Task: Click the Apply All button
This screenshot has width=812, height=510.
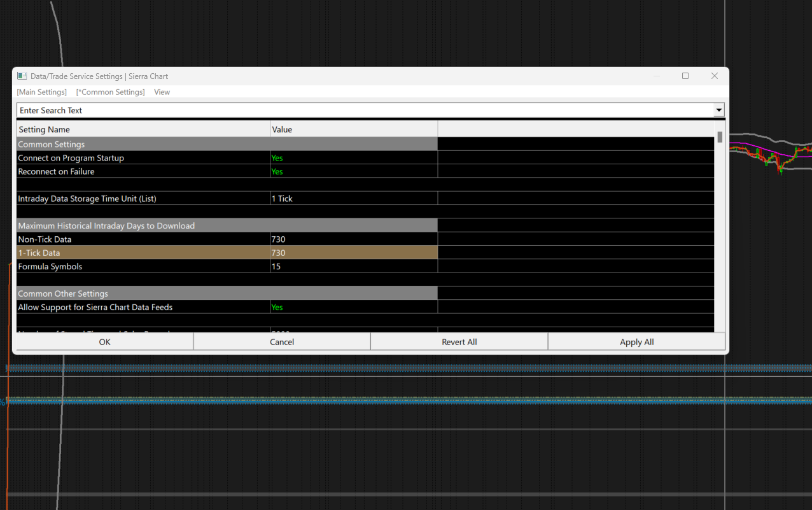Action: click(x=637, y=342)
